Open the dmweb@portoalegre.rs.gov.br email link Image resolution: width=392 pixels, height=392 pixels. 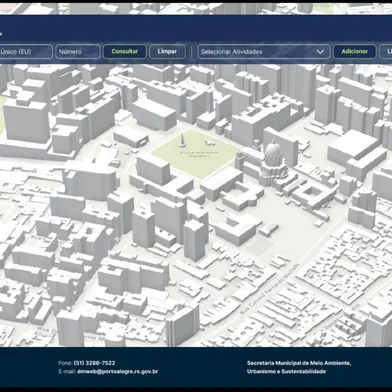tap(117, 371)
